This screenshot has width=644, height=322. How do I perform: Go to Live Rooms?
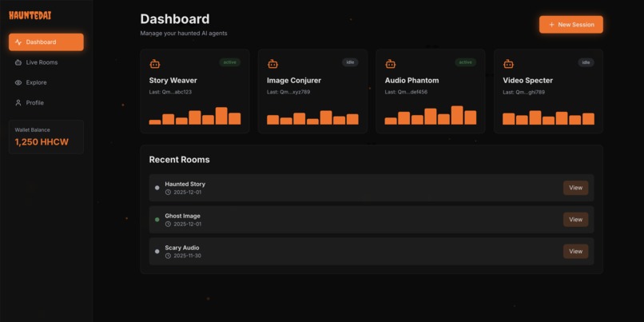click(46, 62)
